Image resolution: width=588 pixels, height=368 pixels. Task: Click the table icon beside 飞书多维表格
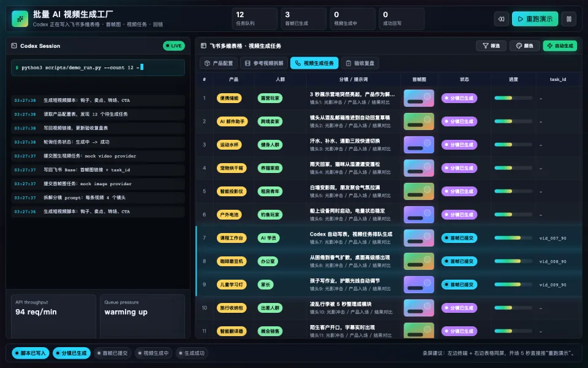[x=203, y=46]
